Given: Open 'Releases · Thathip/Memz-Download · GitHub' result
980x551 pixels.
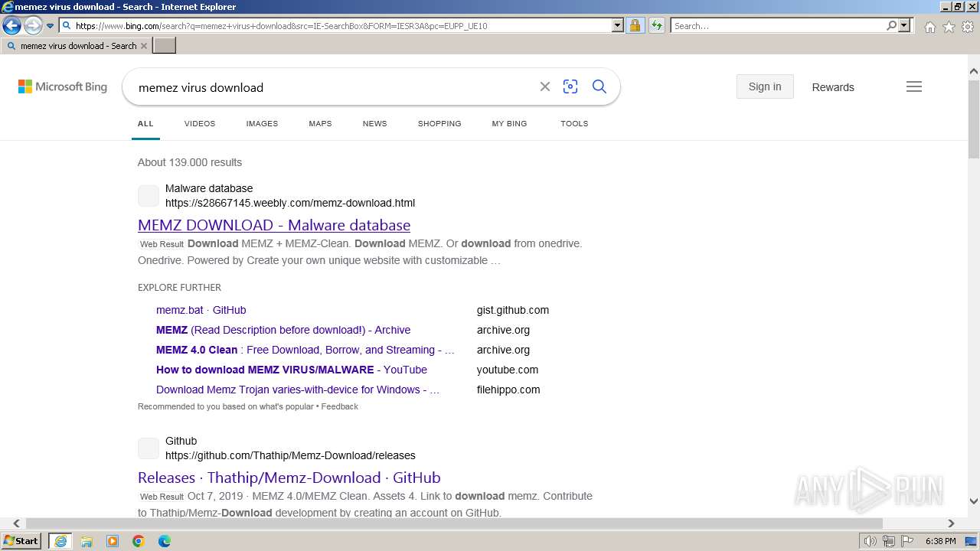Looking at the screenshot, I should [289, 478].
